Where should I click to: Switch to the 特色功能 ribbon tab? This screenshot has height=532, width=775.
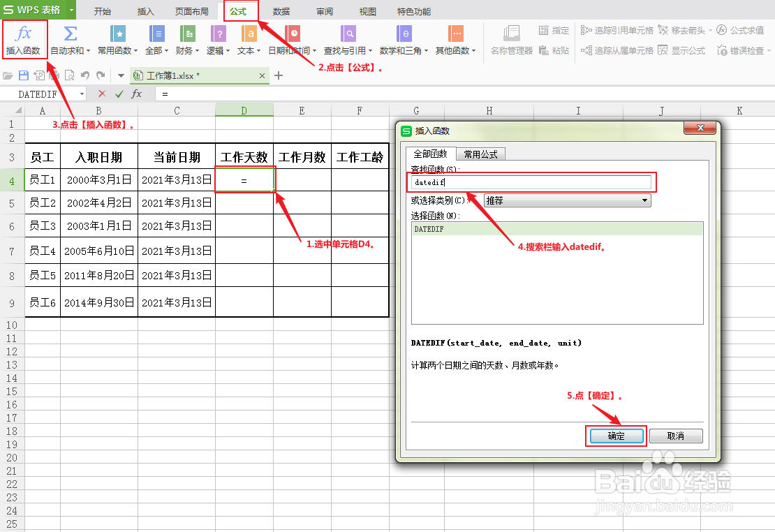pos(414,11)
